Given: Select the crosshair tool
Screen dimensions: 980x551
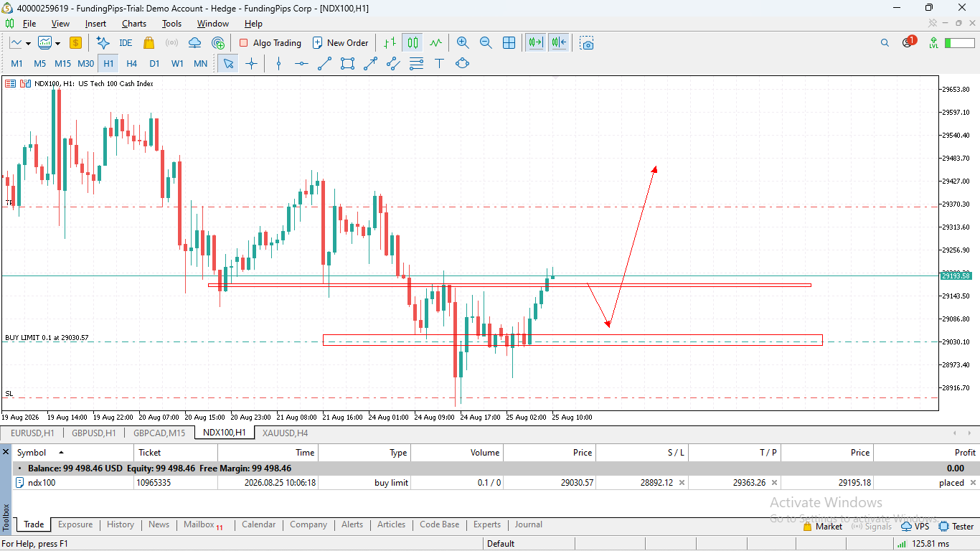Looking at the screenshot, I should tap(251, 64).
